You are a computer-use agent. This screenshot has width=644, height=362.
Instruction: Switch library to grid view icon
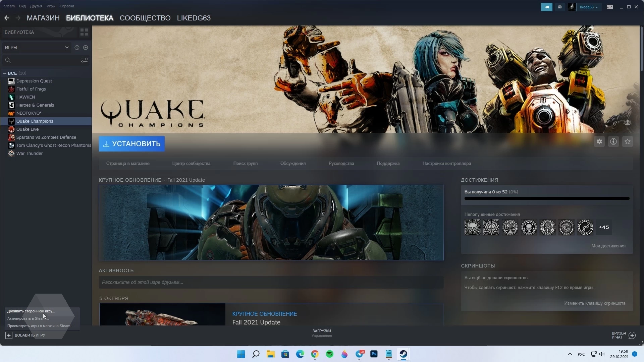(x=84, y=32)
